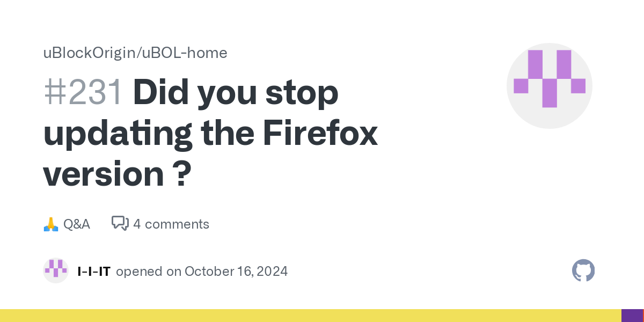Open the uBOL-home repository name
This screenshot has height=322, width=644.
[183, 53]
